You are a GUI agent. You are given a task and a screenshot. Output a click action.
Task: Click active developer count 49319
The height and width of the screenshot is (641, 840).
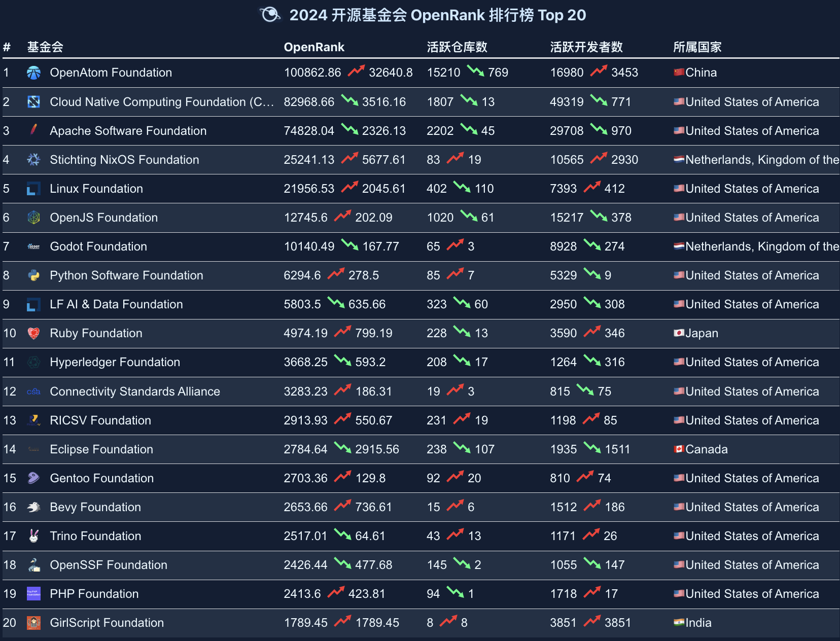click(567, 102)
